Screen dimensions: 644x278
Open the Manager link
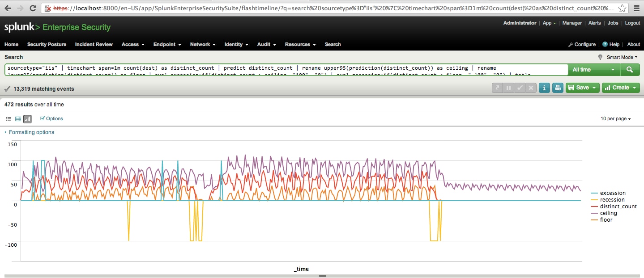coord(572,23)
